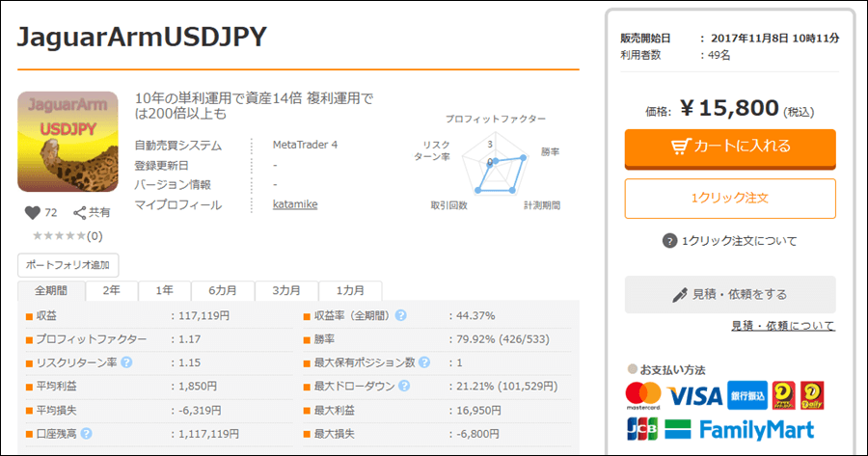This screenshot has width=868, height=456.
Task: Switch to the 1カ月 tab
Action: pos(350,290)
